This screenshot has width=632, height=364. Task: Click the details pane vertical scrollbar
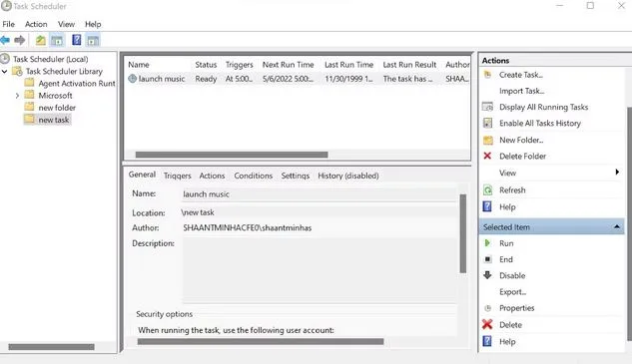(x=462, y=233)
